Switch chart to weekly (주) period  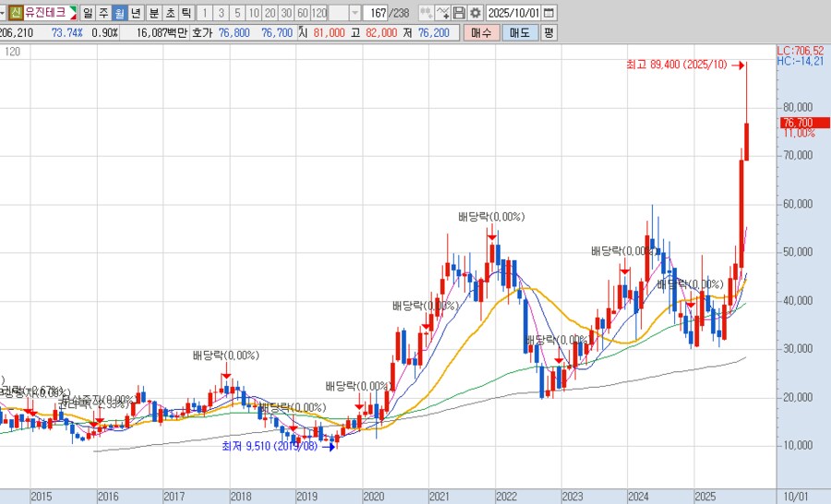pyautogui.click(x=102, y=13)
